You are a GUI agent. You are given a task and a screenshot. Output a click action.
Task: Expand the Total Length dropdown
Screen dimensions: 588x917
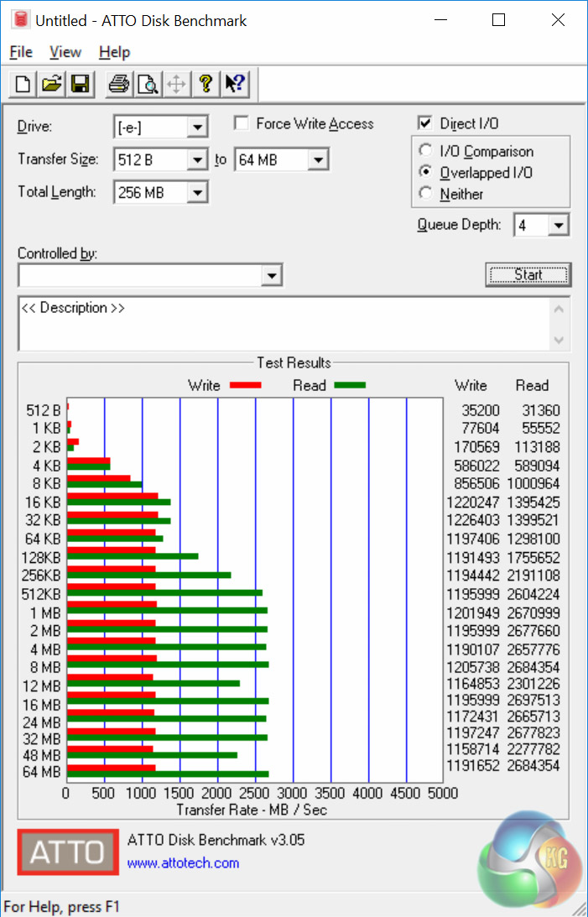tap(198, 192)
